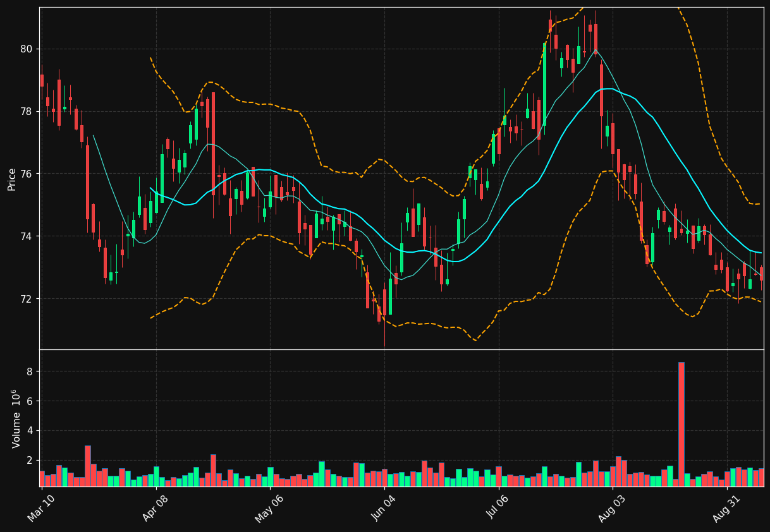770x532 pixels.
Task: Click the 8 volume axis label
Action: [x=29, y=372]
